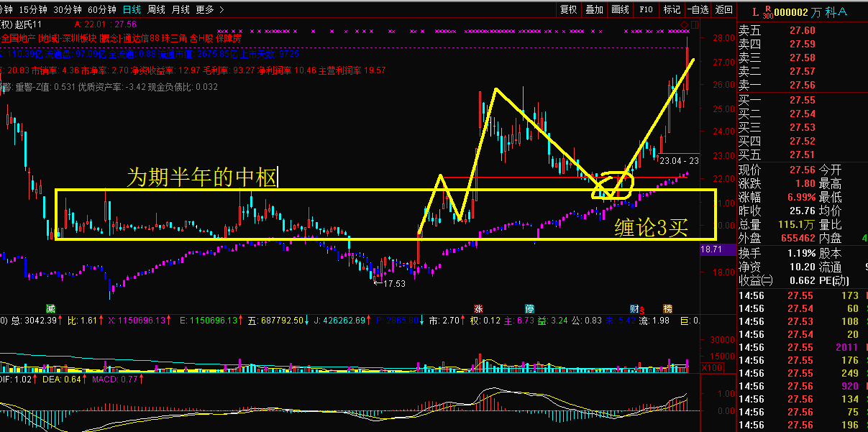Click the 返回 back button

click(x=724, y=9)
